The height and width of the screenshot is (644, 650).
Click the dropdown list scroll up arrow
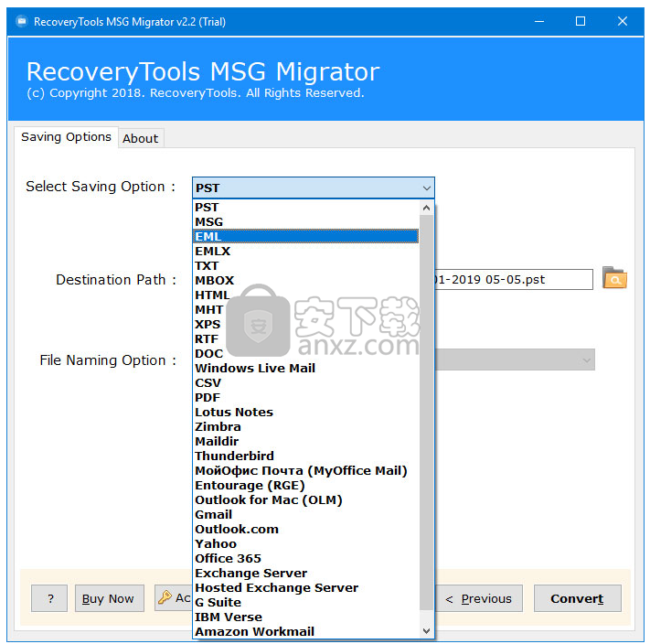426,208
